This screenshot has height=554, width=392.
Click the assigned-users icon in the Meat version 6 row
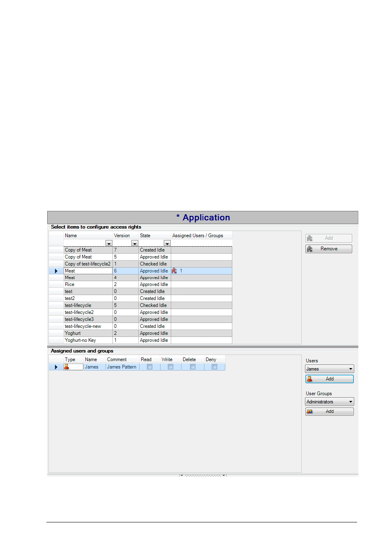[x=174, y=271]
